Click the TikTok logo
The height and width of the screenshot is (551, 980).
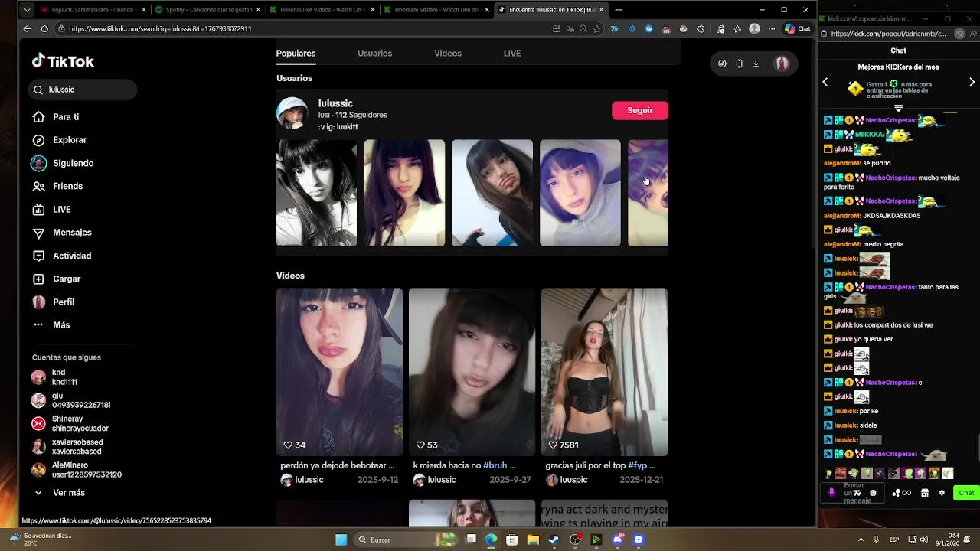pos(63,61)
